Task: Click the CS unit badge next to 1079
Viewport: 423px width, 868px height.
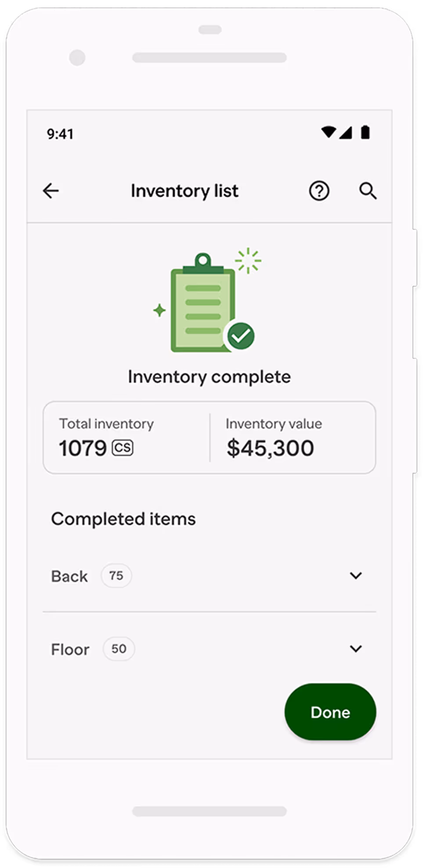Action: (x=123, y=447)
